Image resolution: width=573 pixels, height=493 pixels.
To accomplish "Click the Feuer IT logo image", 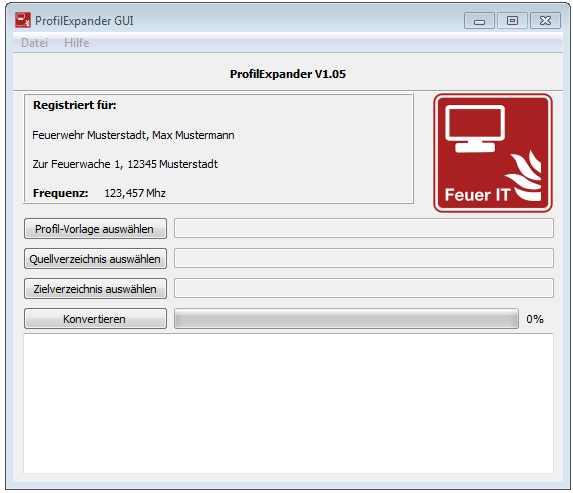I will coord(493,153).
